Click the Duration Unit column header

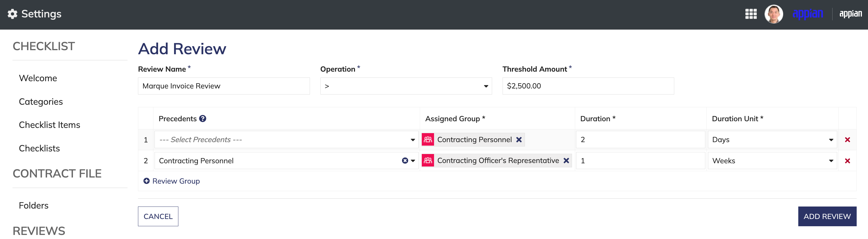(x=737, y=119)
